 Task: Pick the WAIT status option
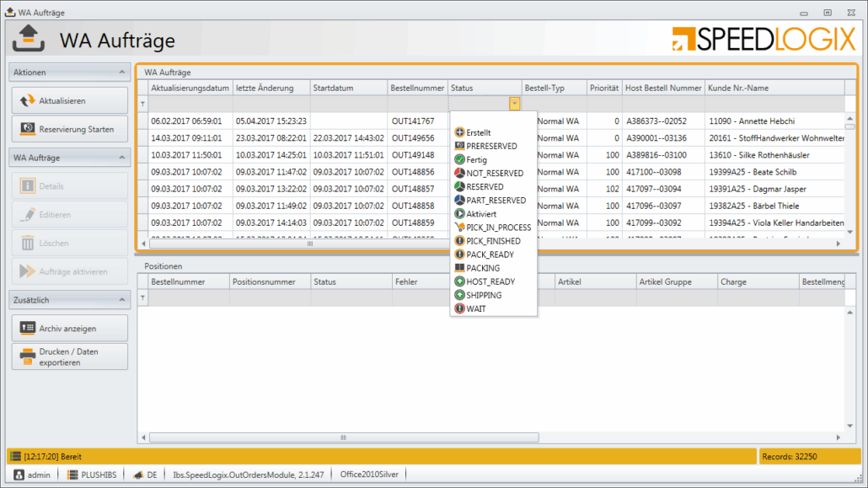tap(475, 308)
